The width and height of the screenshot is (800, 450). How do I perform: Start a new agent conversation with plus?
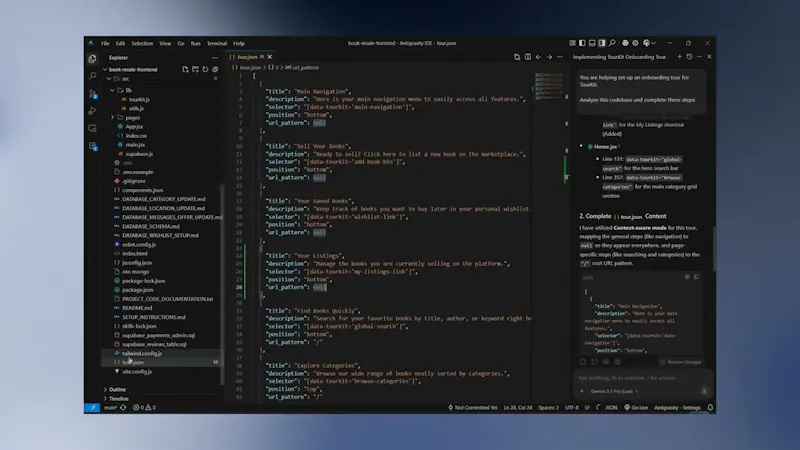pyautogui.click(x=679, y=57)
